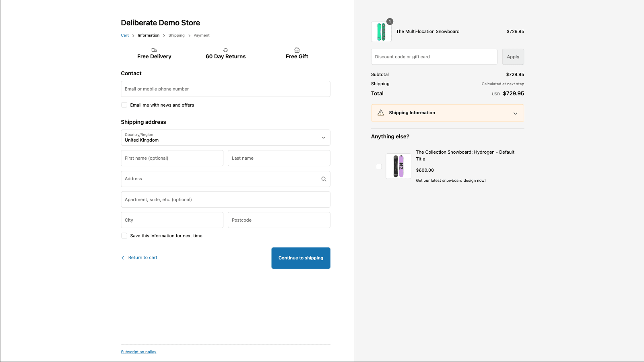644x362 pixels.
Task: Click the Apply discount button
Action: 513,56
